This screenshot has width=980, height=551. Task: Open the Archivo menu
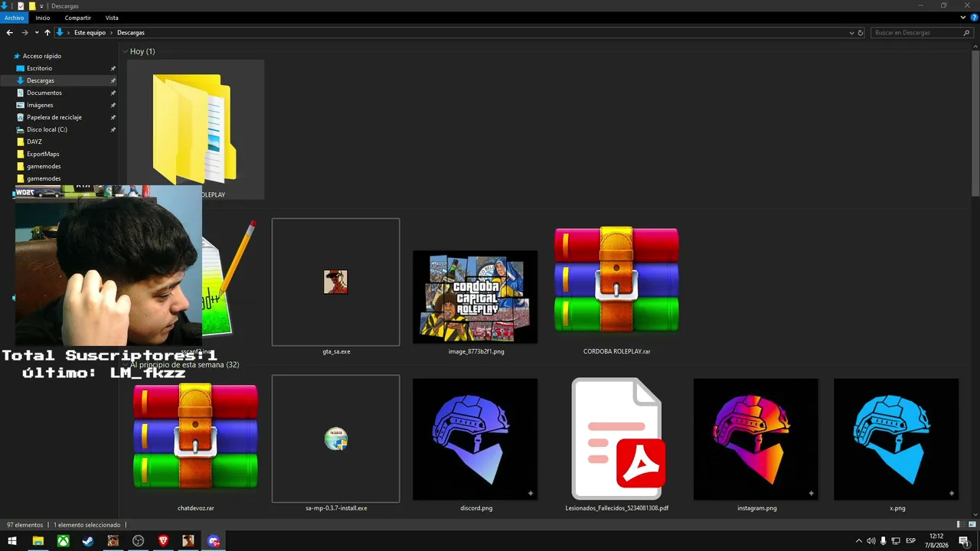click(15, 18)
